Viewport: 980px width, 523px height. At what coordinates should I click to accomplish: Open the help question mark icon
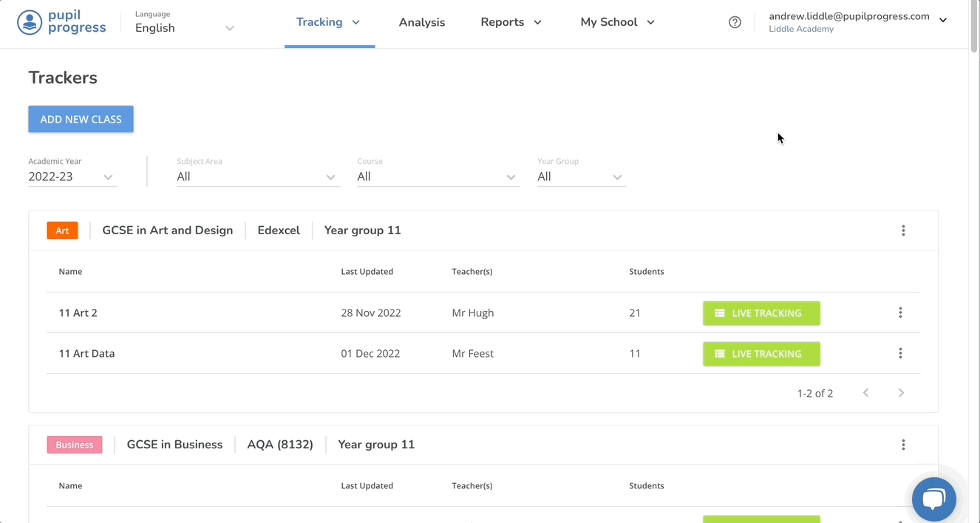[x=735, y=21]
